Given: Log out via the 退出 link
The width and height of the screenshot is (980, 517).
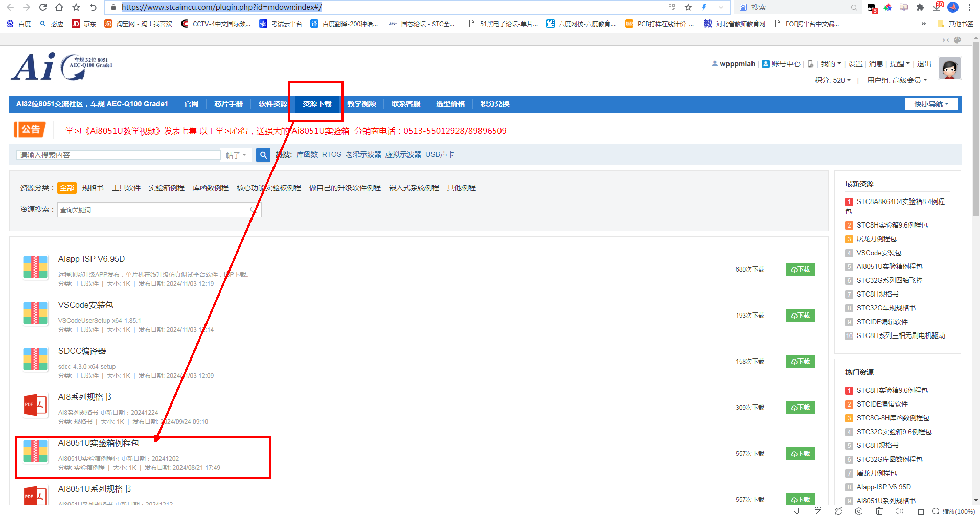Looking at the screenshot, I should coord(924,64).
